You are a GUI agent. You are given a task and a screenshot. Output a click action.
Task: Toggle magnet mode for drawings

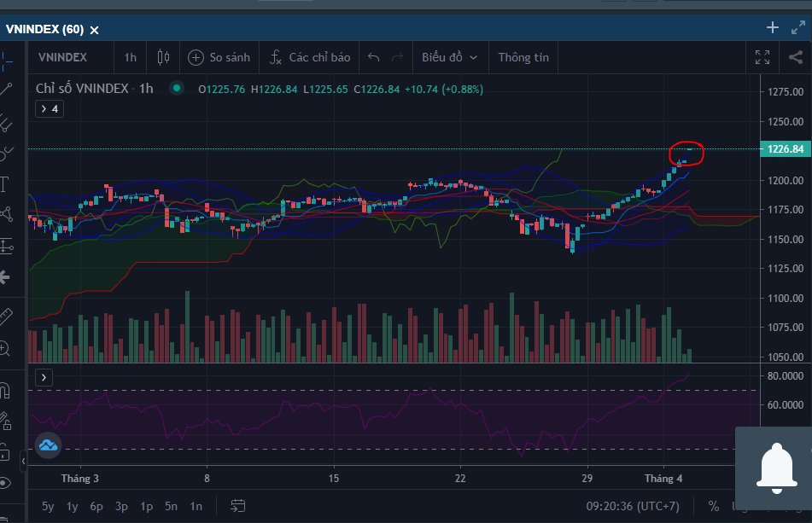point(5,392)
